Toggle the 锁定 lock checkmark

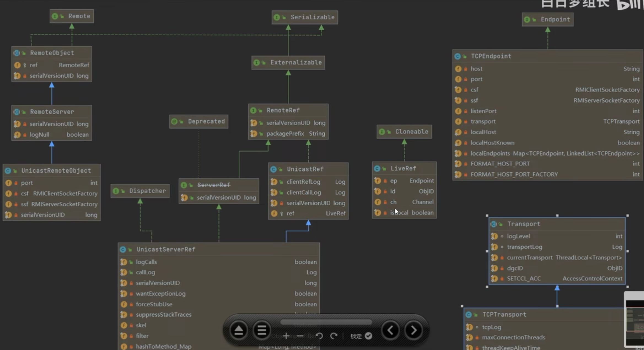coord(368,336)
